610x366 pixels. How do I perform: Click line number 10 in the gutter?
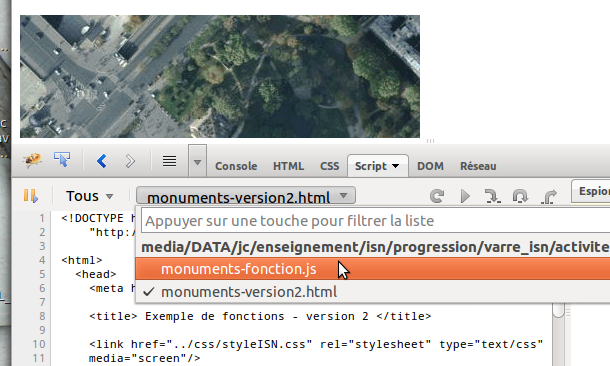point(39,344)
